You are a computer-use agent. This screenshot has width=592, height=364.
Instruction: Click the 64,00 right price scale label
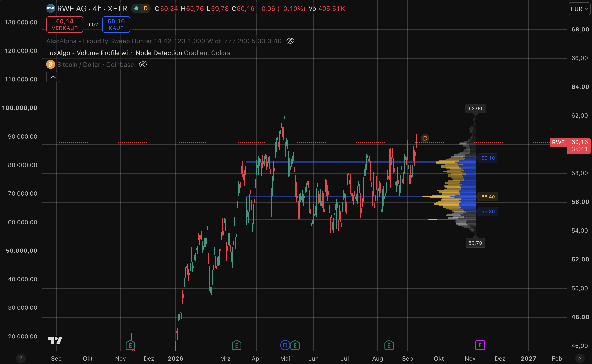click(x=580, y=87)
